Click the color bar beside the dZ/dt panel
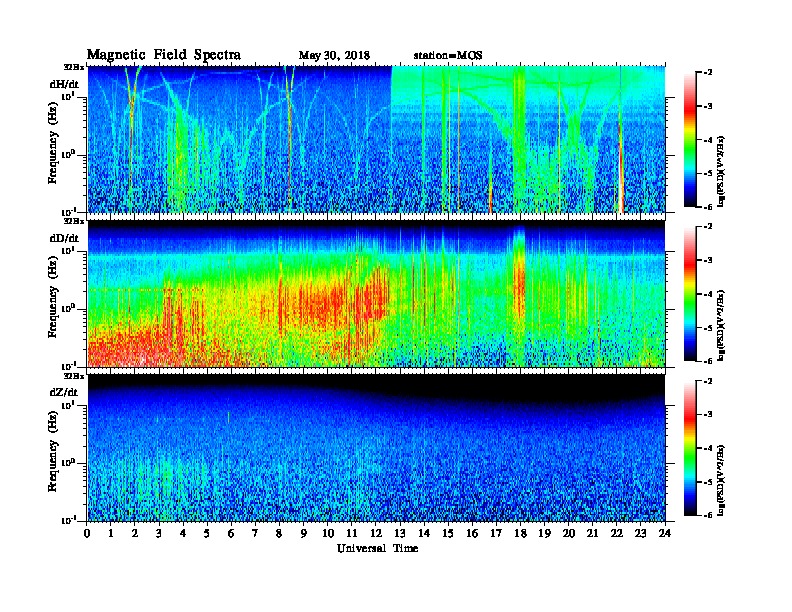 (x=690, y=448)
